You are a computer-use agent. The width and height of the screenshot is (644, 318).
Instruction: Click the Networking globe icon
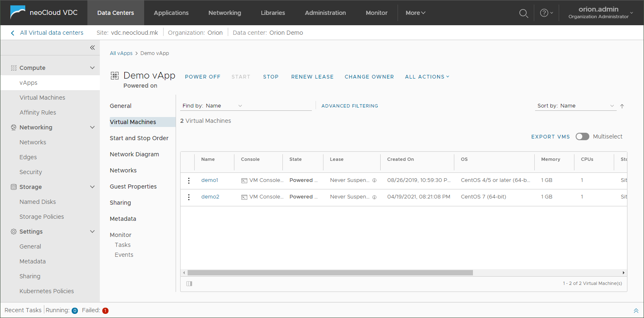(14, 127)
